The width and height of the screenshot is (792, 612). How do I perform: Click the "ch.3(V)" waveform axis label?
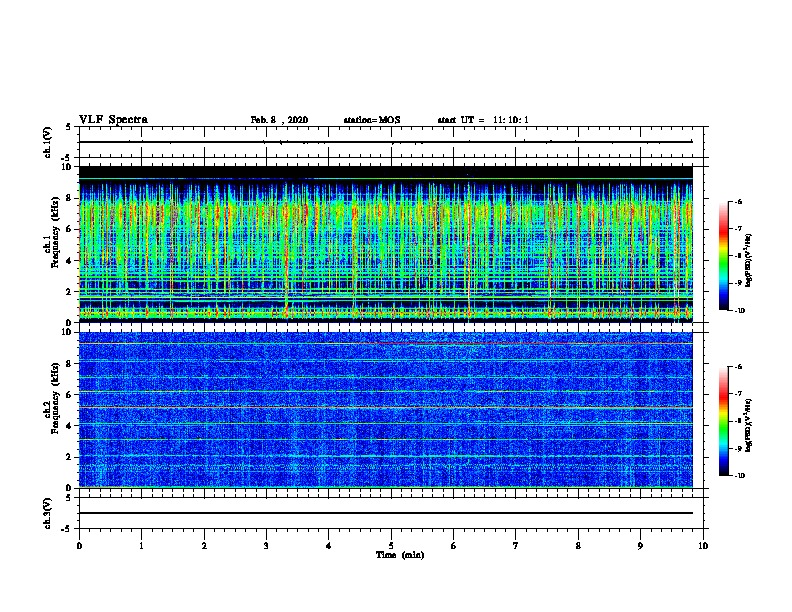[x=47, y=513]
